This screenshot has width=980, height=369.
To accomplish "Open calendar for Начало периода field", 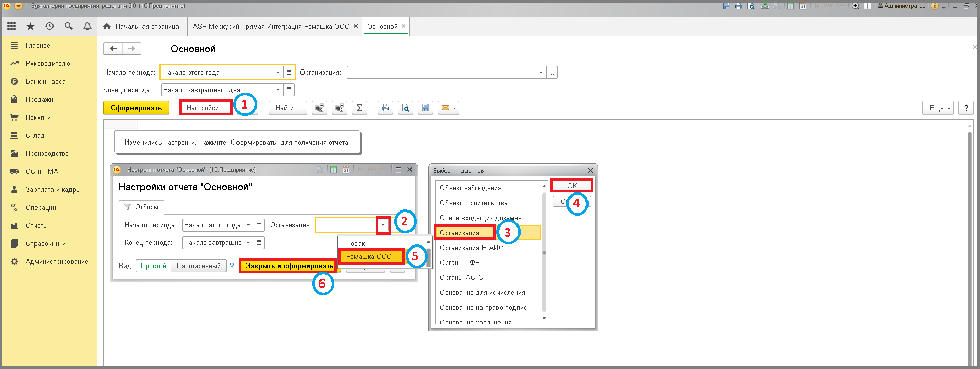I will (x=289, y=73).
